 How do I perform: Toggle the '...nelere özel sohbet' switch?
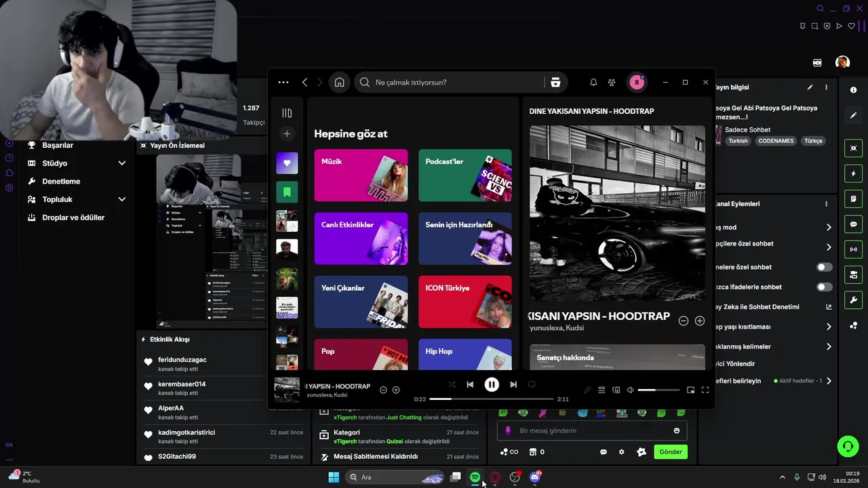(x=824, y=267)
